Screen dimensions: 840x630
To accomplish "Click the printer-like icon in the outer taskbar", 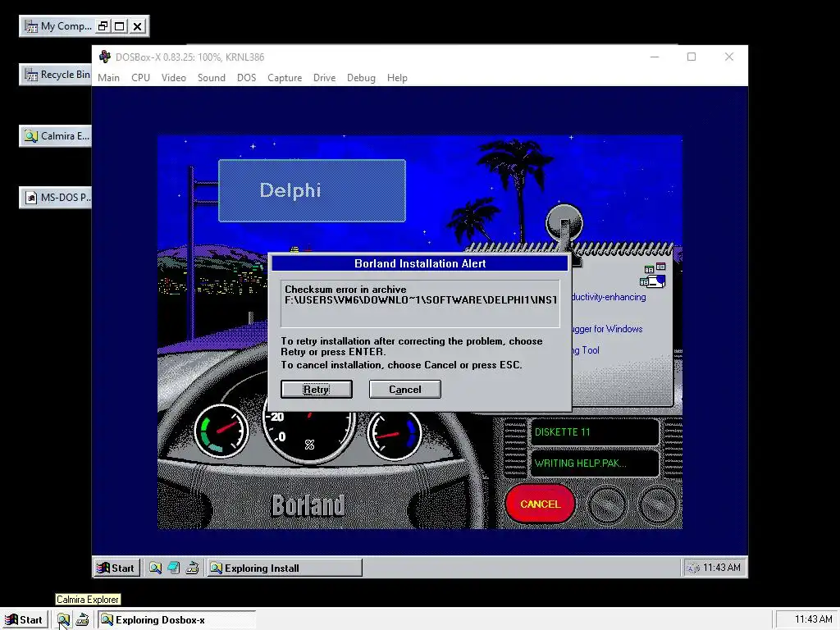I will (x=82, y=620).
